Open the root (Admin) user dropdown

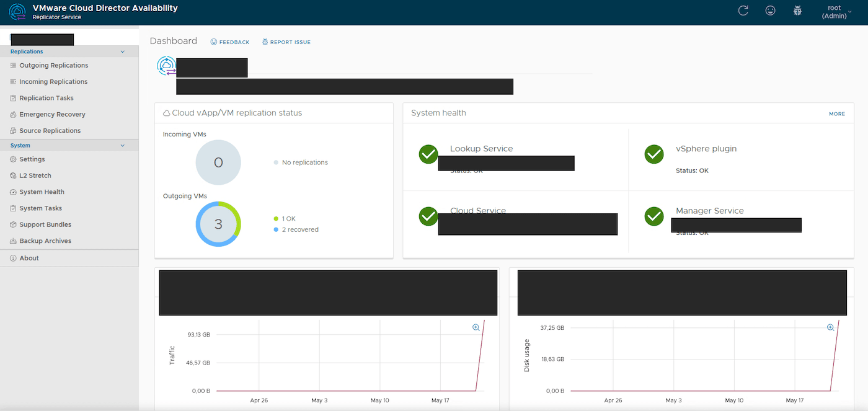(x=836, y=12)
